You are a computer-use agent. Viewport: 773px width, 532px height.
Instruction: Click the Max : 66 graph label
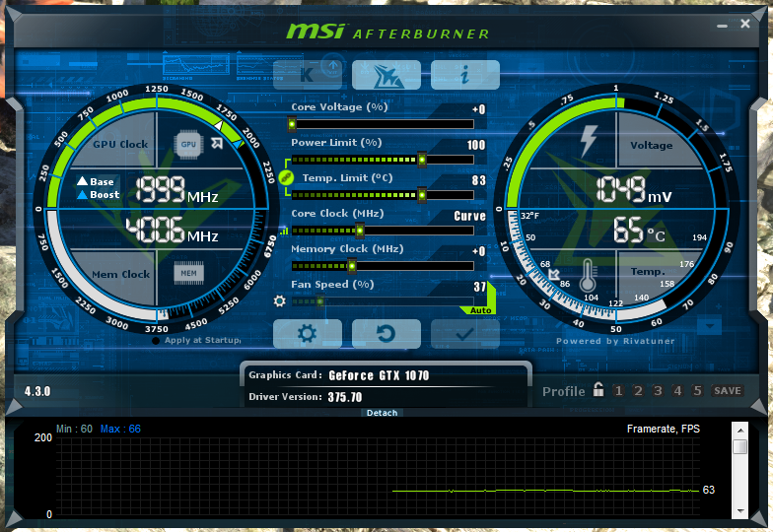click(x=120, y=430)
